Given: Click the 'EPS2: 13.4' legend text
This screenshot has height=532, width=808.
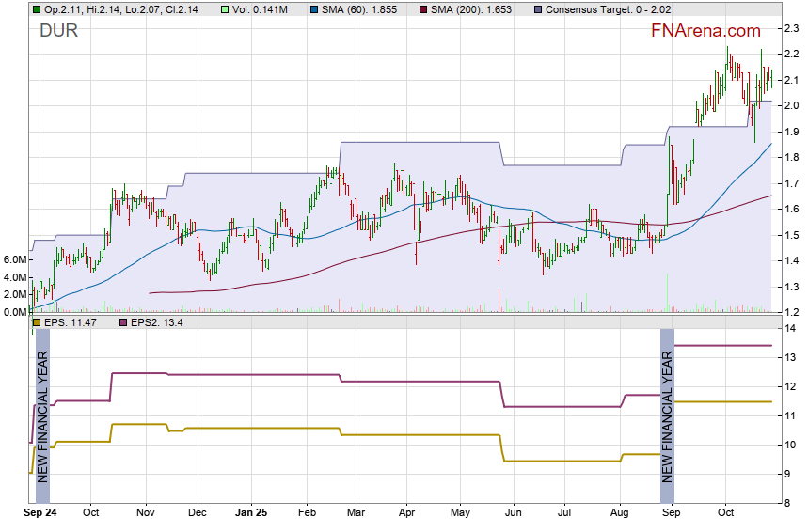Looking at the screenshot, I should pyautogui.click(x=156, y=322).
